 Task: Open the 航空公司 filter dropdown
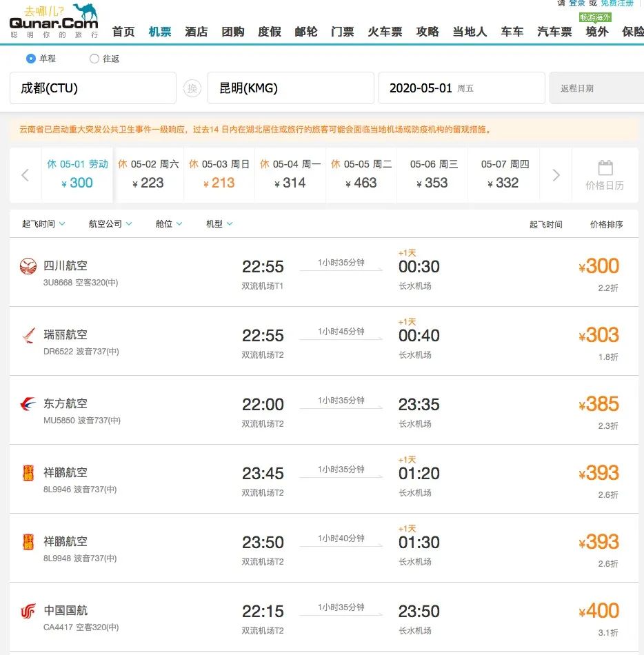click(x=109, y=223)
